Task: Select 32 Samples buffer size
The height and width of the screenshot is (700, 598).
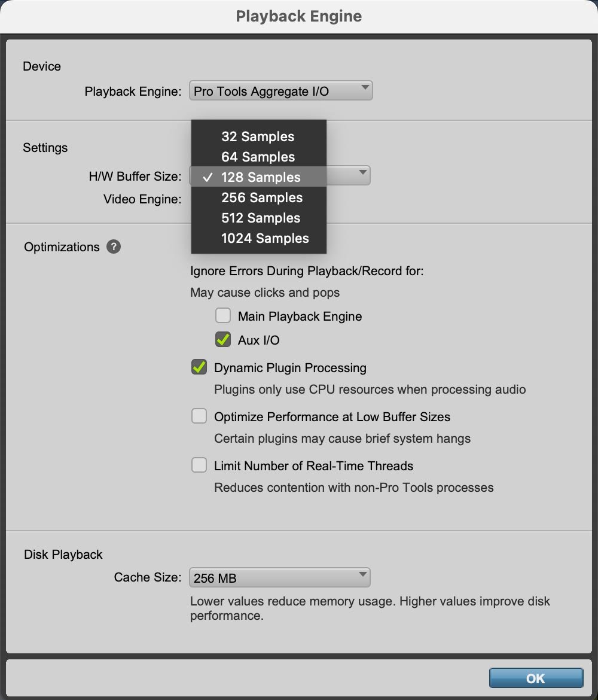Action: coord(259,136)
